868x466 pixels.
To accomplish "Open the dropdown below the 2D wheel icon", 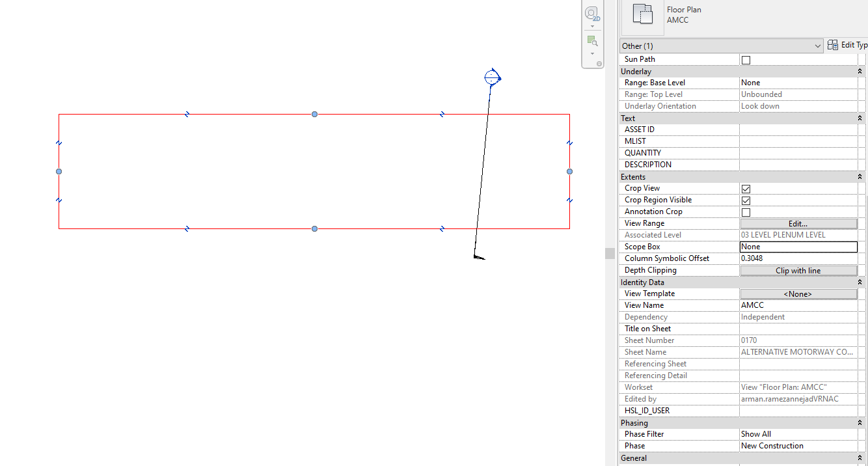I will pos(592,25).
